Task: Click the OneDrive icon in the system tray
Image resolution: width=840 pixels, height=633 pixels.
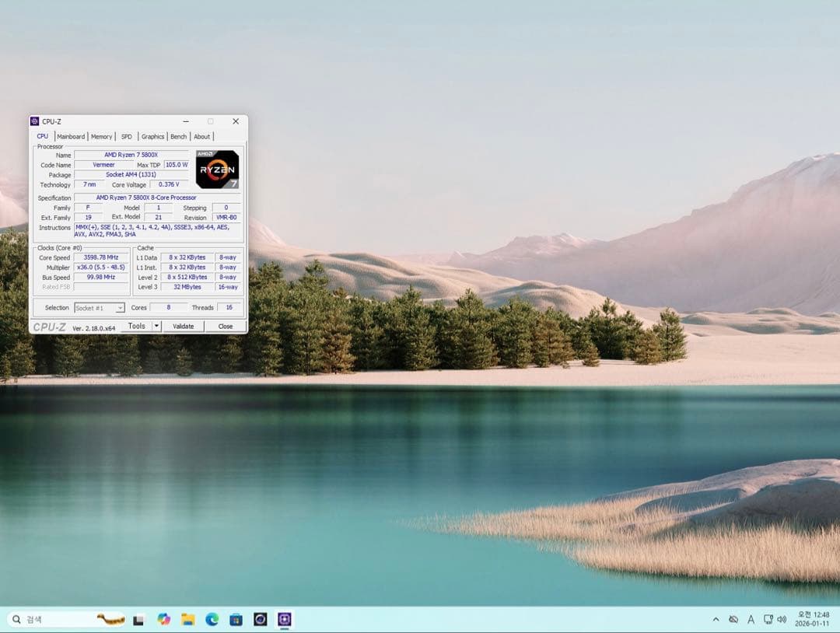Action: (733, 619)
